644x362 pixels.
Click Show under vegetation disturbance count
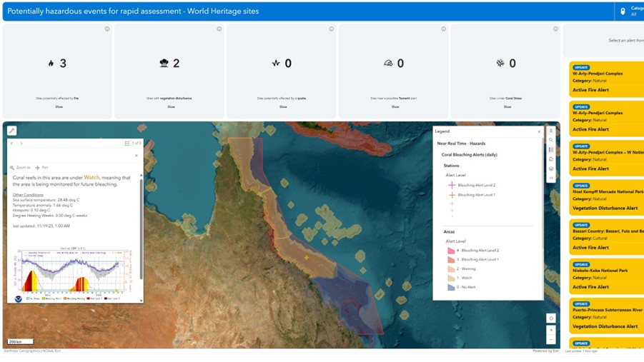click(172, 106)
